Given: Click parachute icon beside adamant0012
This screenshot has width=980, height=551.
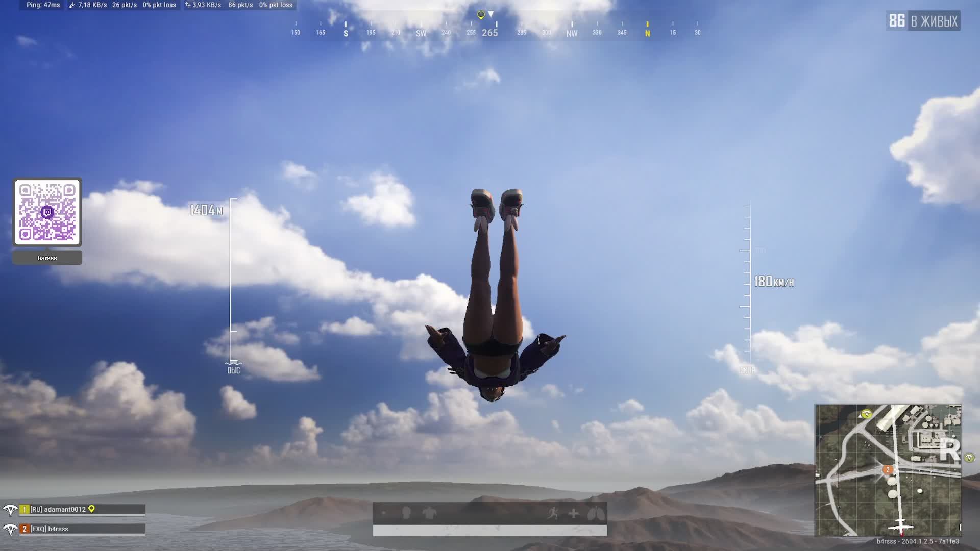Looking at the screenshot, I should 10,510.
